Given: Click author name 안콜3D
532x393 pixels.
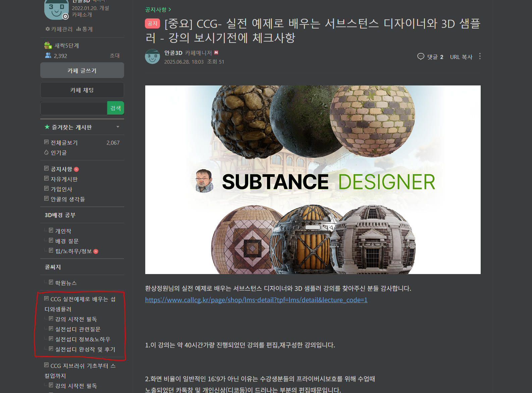Looking at the screenshot, I should click(173, 53).
